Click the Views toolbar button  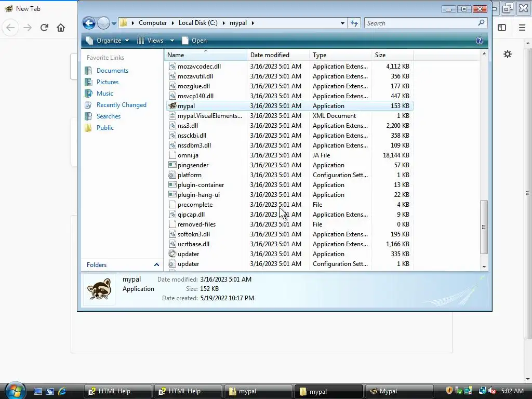point(151,41)
